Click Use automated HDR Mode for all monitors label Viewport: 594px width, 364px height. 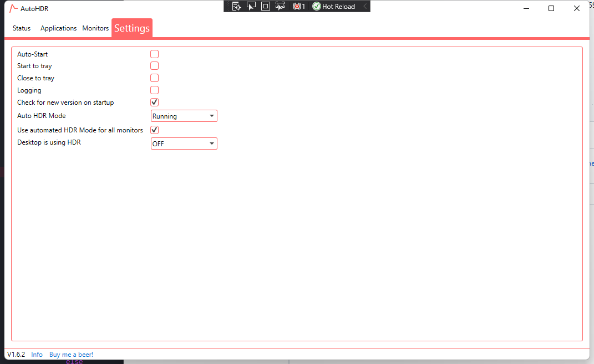tap(80, 130)
